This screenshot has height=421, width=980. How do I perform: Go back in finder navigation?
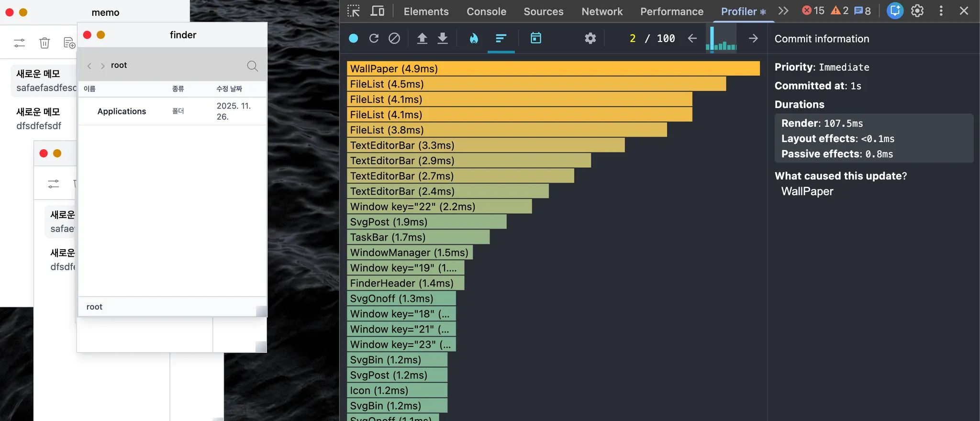click(89, 66)
